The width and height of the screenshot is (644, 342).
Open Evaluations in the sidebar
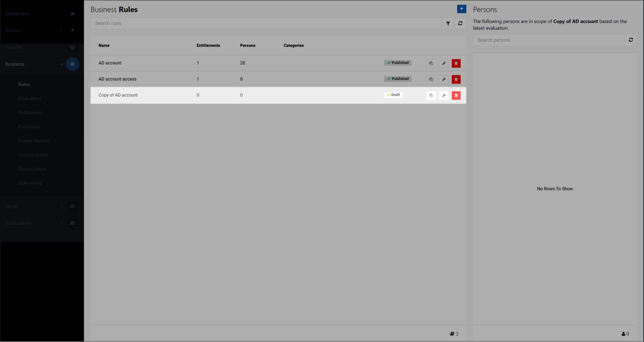[30, 99]
